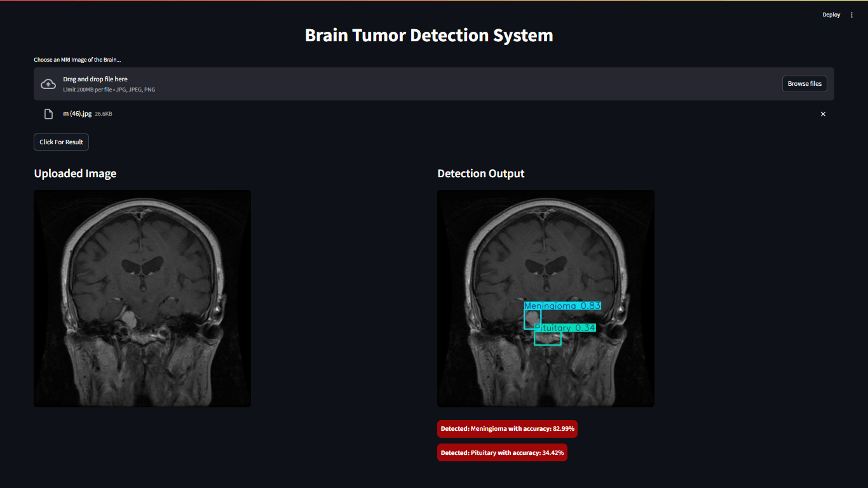Image resolution: width=868 pixels, height=488 pixels.
Task: Click the Deploy button
Action: coord(831,15)
